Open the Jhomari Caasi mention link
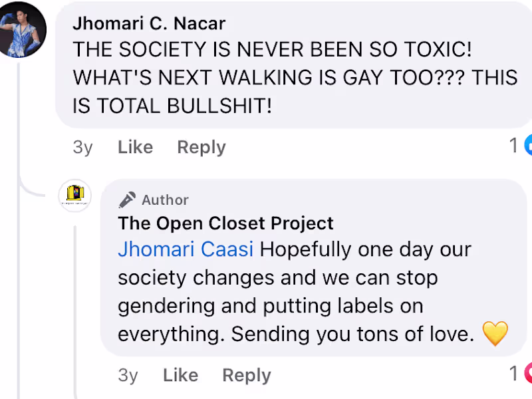The height and width of the screenshot is (399, 532). coord(186,249)
